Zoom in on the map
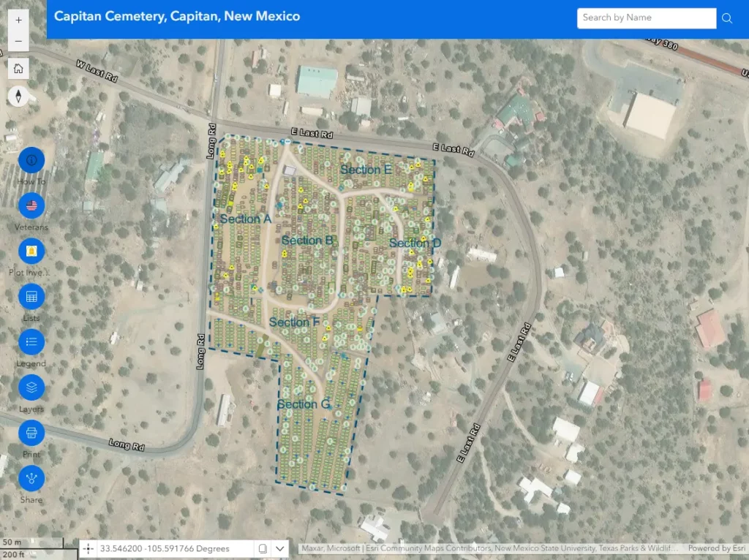The width and height of the screenshot is (749, 560). click(18, 20)
